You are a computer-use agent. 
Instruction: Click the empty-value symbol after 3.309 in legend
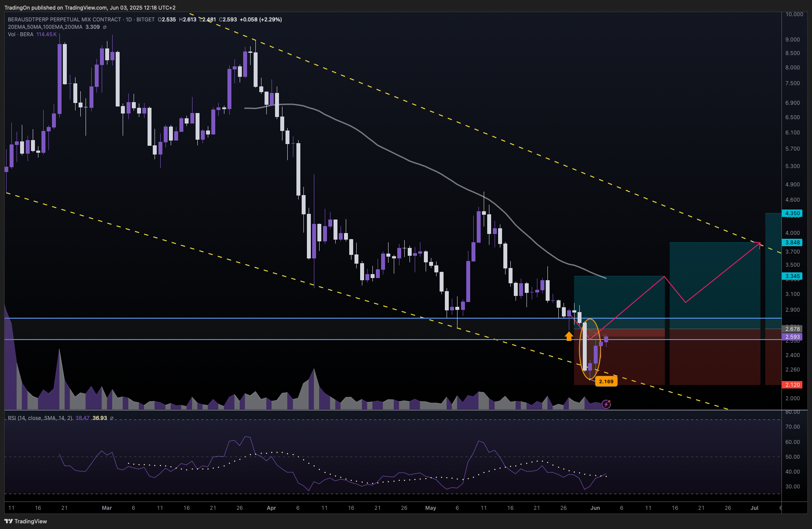[x=105, y=27]
